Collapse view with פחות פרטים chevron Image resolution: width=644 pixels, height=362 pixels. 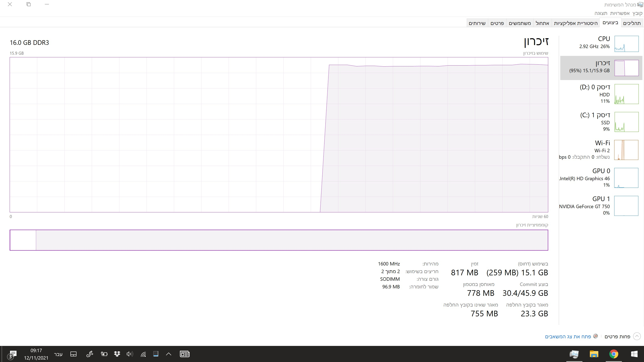coord(637,336)
